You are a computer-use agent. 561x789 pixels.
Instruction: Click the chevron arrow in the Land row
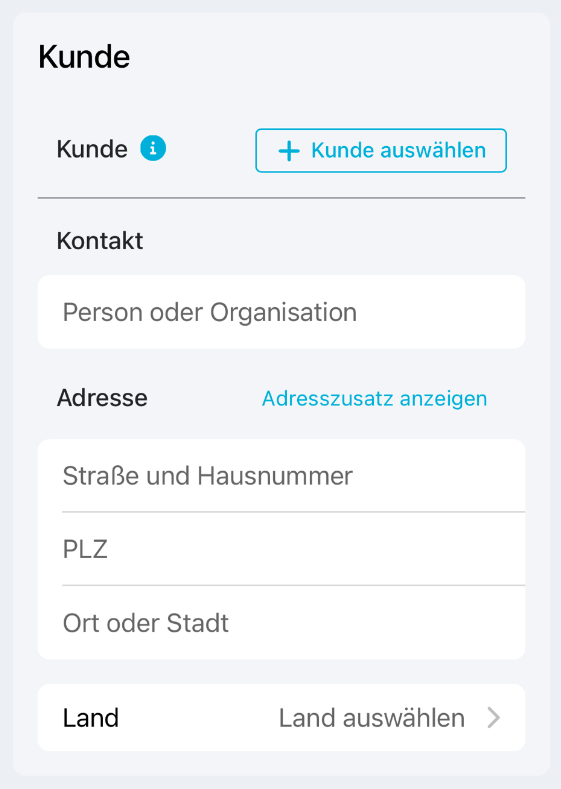[x=494, y=718]
